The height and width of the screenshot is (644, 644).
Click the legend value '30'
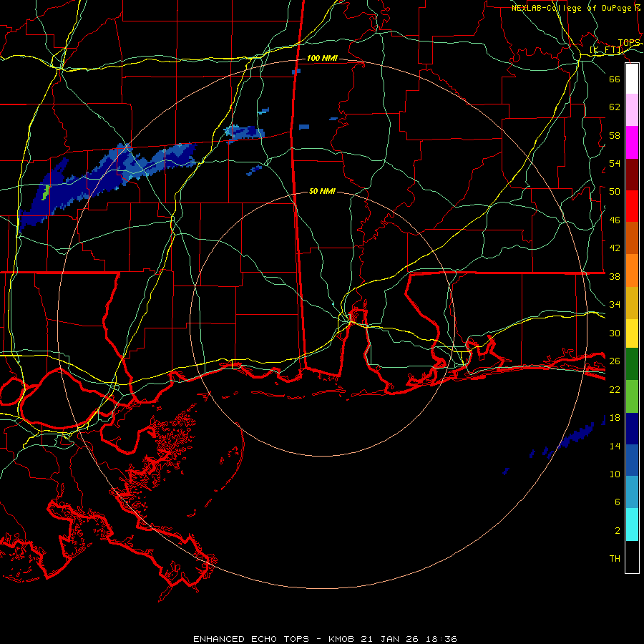coord(615,333)
